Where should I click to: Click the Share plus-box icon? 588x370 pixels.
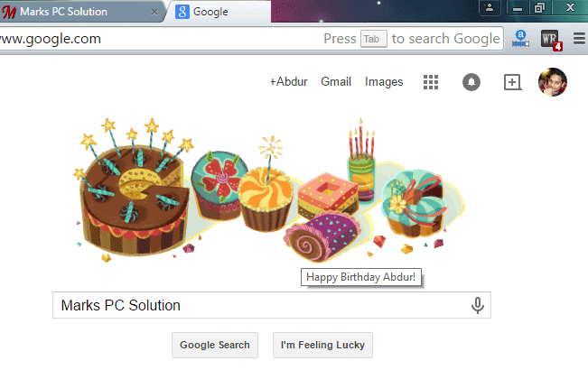[512, 82]
